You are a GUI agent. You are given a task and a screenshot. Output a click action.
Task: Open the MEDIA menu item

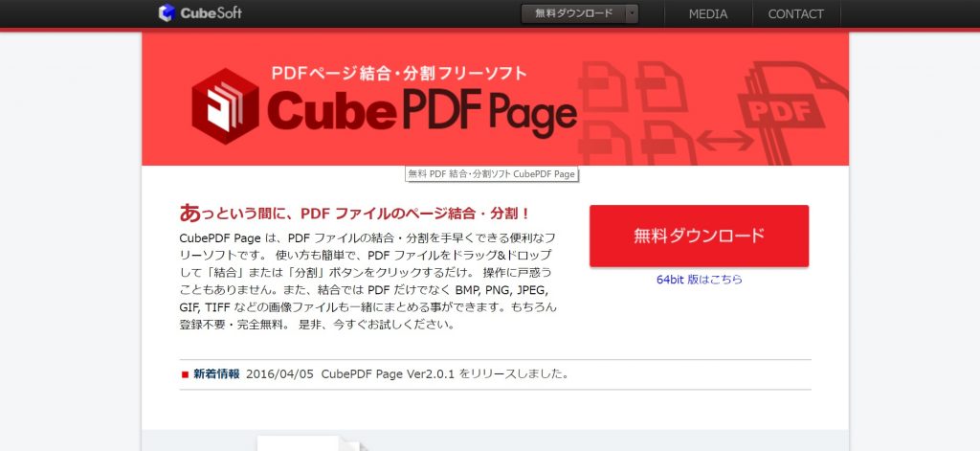708,13
